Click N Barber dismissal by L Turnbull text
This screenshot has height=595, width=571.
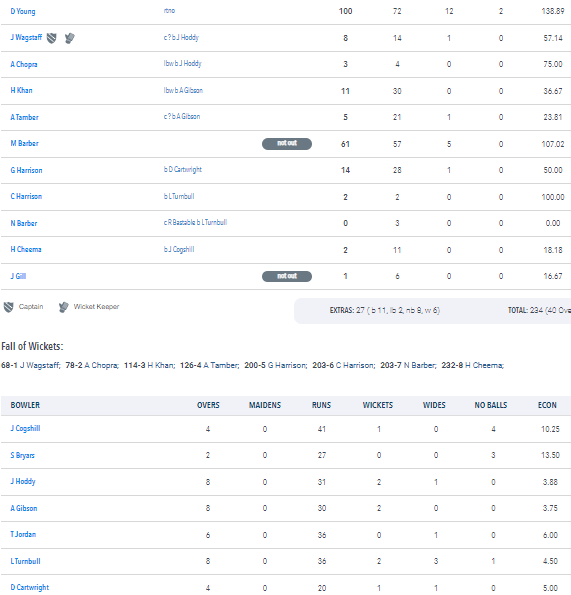click(x=195, y=223)
